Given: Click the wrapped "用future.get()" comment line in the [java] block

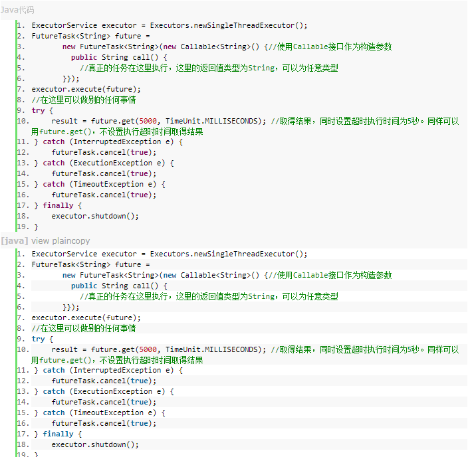Looking at the screenshot, I should (x=117, y=360).
